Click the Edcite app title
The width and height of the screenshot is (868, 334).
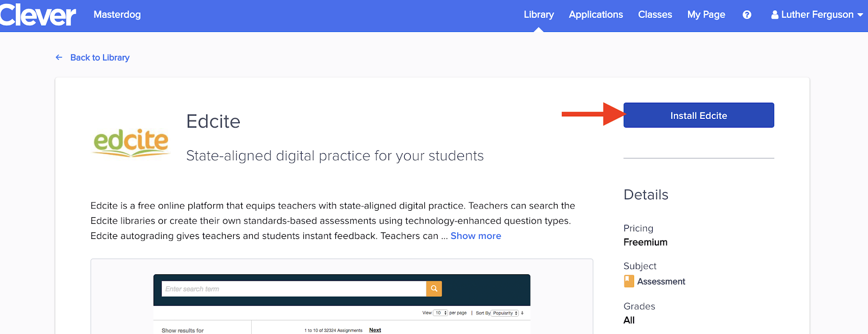(x=213, y=121)
